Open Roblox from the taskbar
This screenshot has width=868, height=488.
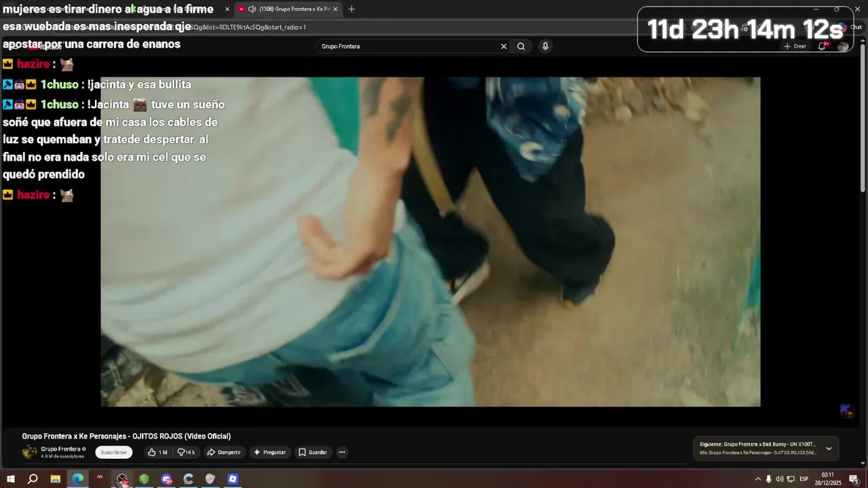point(233,479)
